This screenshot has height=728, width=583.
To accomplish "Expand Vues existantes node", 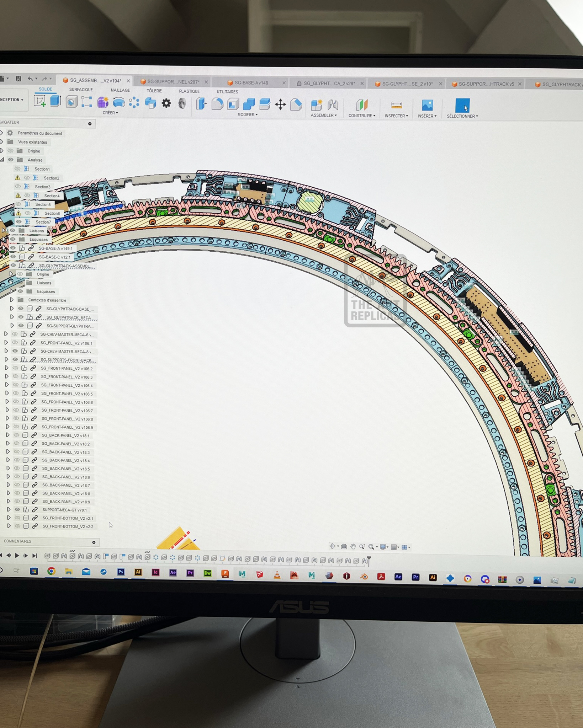I will [x=2, y=141].
